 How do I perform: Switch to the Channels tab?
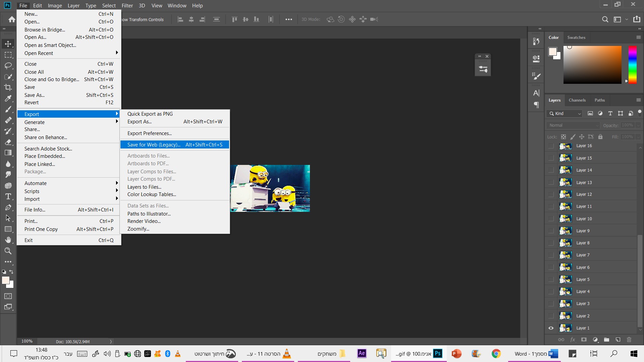[x=577, y=100]
